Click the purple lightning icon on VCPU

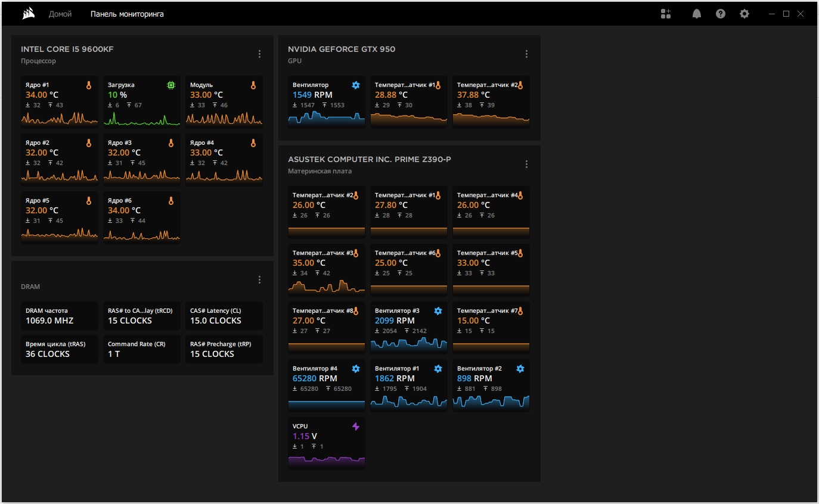(356, 427)
